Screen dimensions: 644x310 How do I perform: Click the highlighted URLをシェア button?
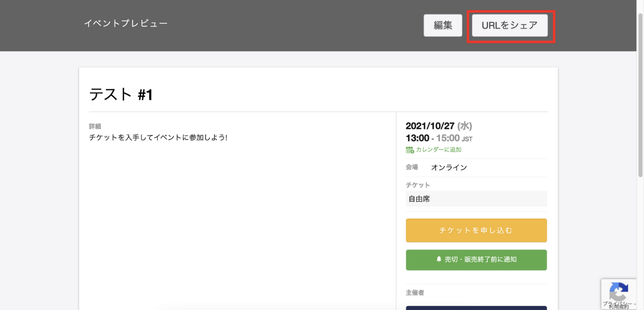pyautogui.click(x=510, y=25)
